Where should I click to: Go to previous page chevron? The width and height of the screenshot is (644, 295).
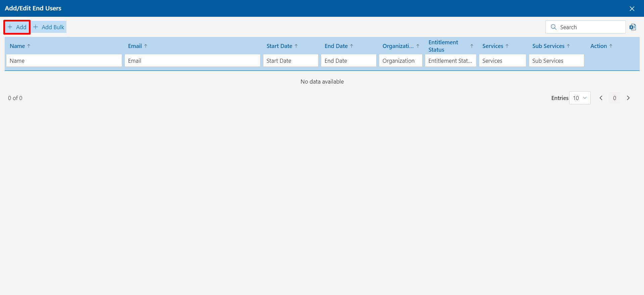pos(601,98)
